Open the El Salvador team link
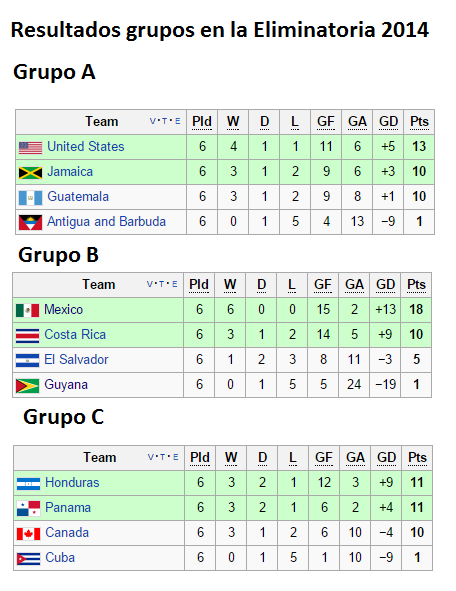The image size is (456, 591). pyautogui.click(x=76, y=360)
